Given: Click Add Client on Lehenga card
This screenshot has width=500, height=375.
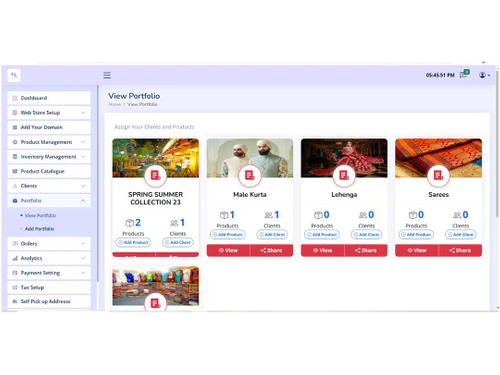Looking at the screenshot, I should coord(366,235).
